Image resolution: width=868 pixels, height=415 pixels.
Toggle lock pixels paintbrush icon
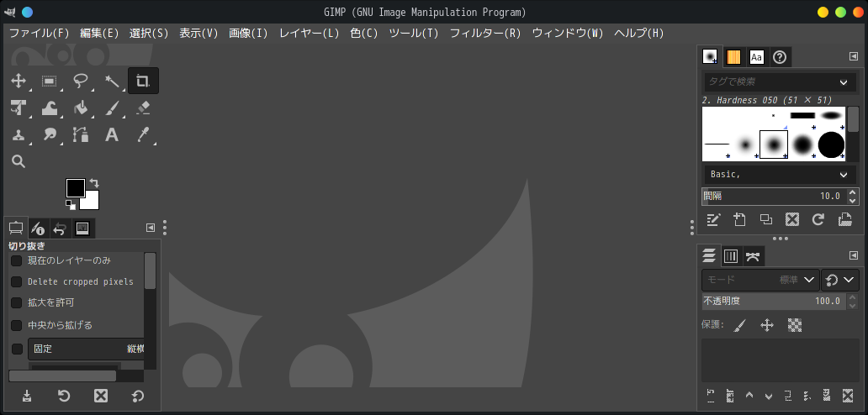coord(739,325)
